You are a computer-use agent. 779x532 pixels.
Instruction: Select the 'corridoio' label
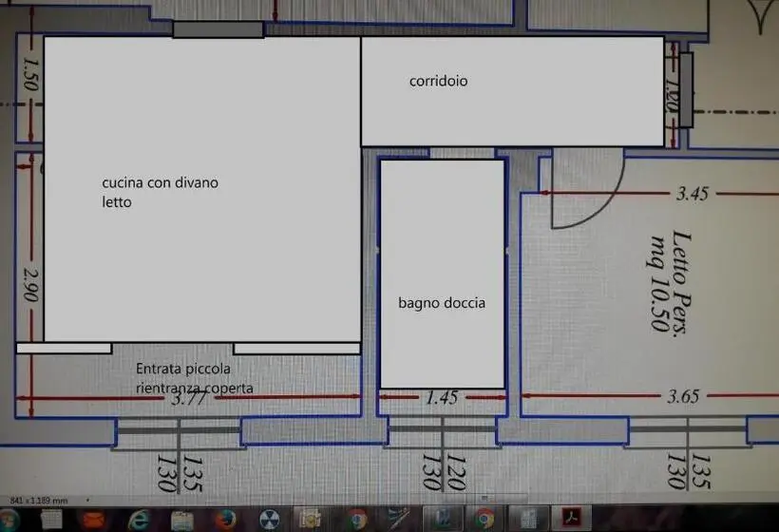438,81
